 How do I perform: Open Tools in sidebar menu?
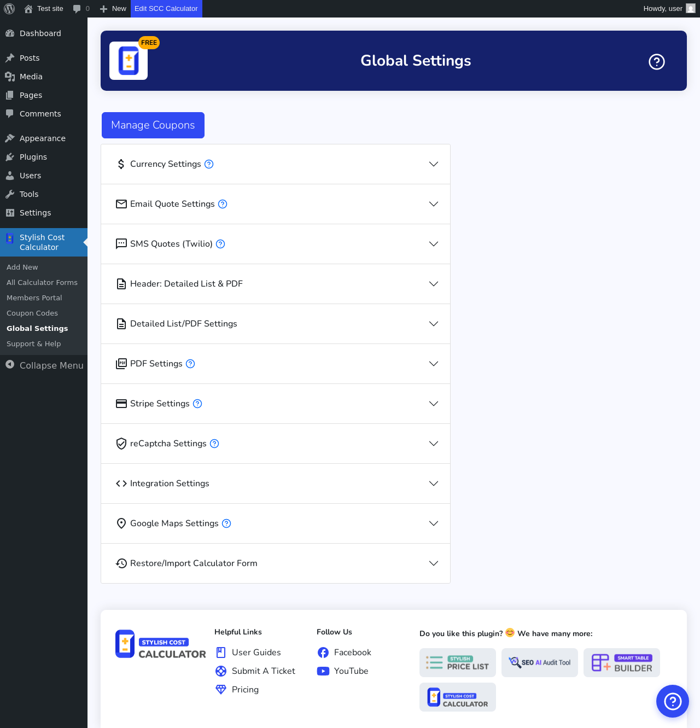tap(44, 194)
